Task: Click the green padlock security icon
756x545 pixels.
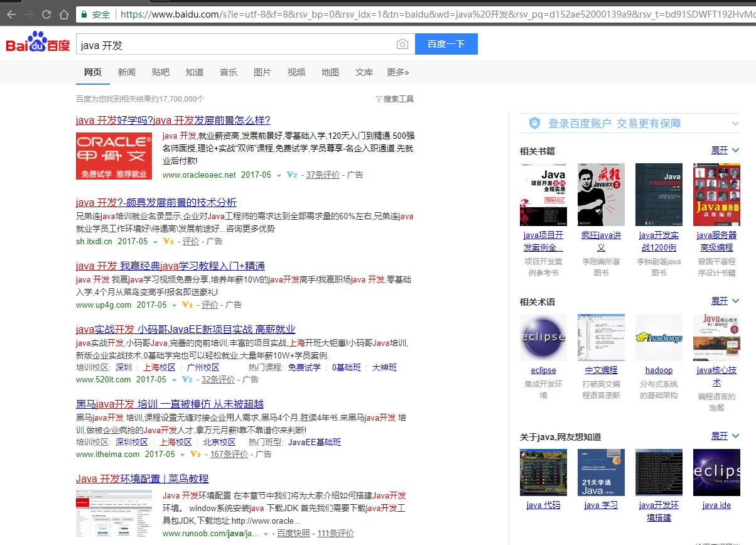Action: pyautogui.click(x=84, y=14)
